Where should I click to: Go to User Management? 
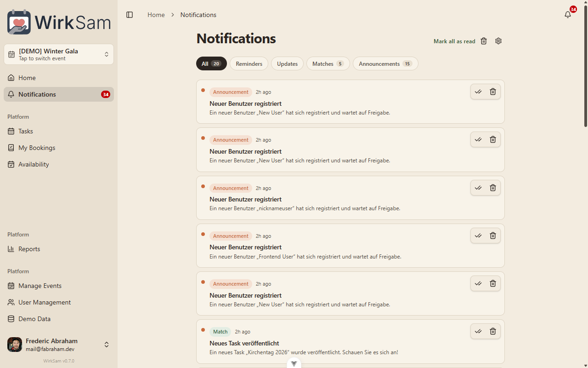point(59,302)
